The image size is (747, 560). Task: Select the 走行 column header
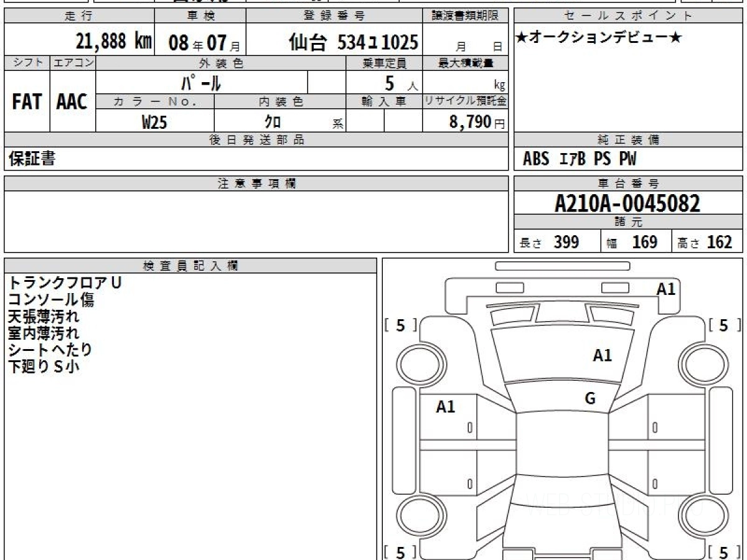coord(79,16)
